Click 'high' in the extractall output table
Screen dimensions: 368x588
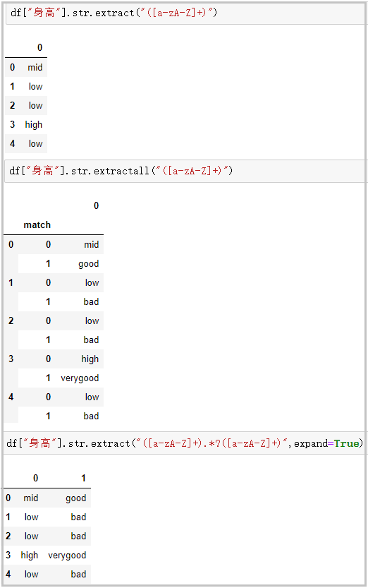point(90,359)
